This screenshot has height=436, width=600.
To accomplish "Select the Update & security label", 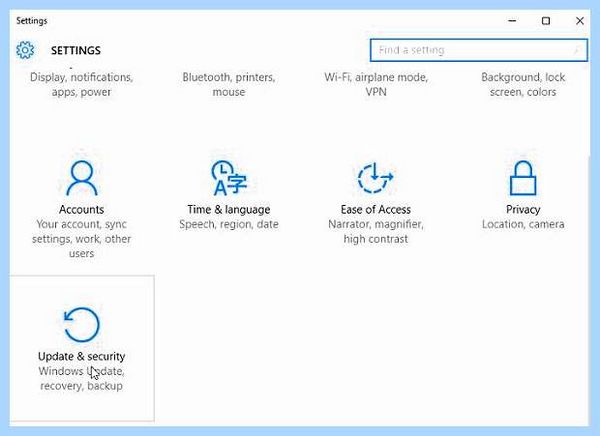I will (82, 356).
